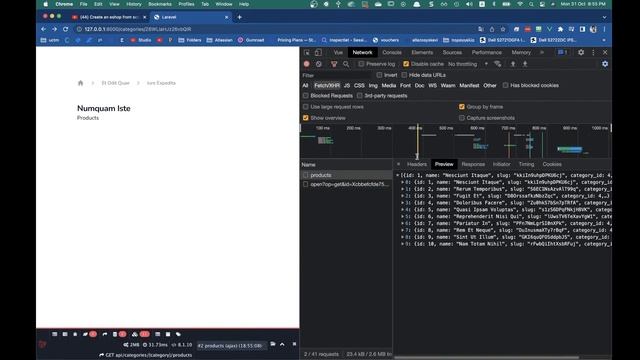Uncheck the Disable cache checkbox
The image size is (640, 360).
coord(406,64)
